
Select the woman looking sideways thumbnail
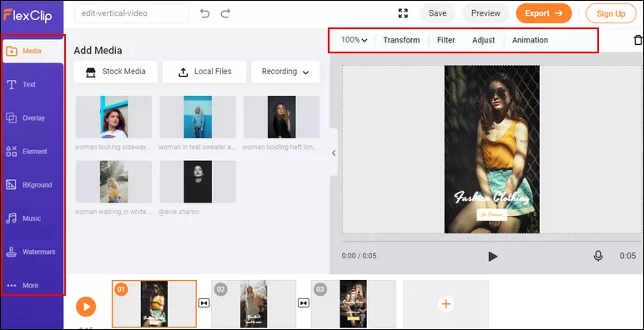[113, 117]
